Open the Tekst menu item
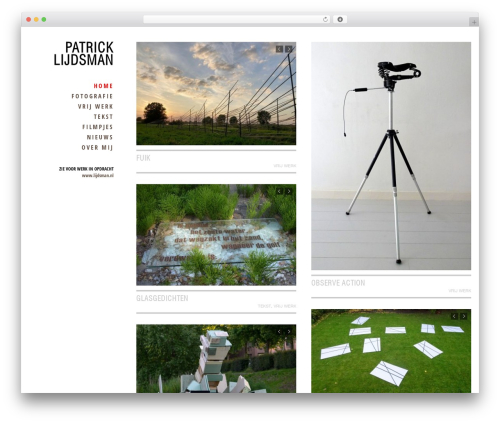 [x=103, y=117]
